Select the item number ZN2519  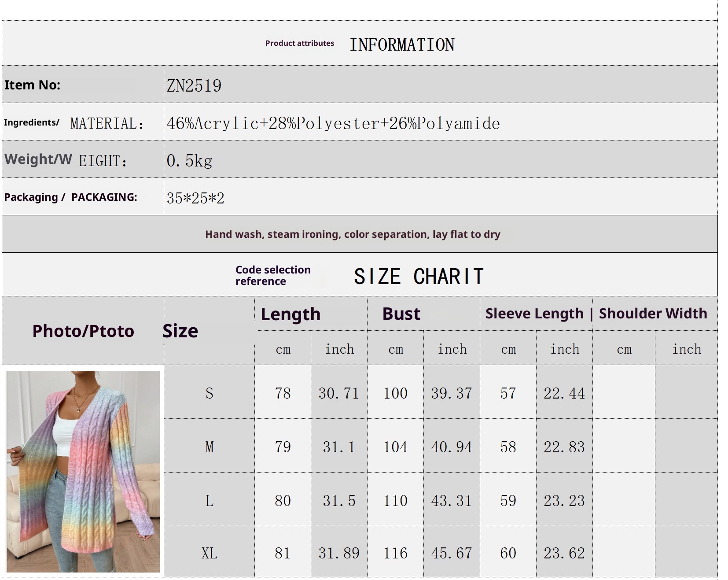coord(194,86)
